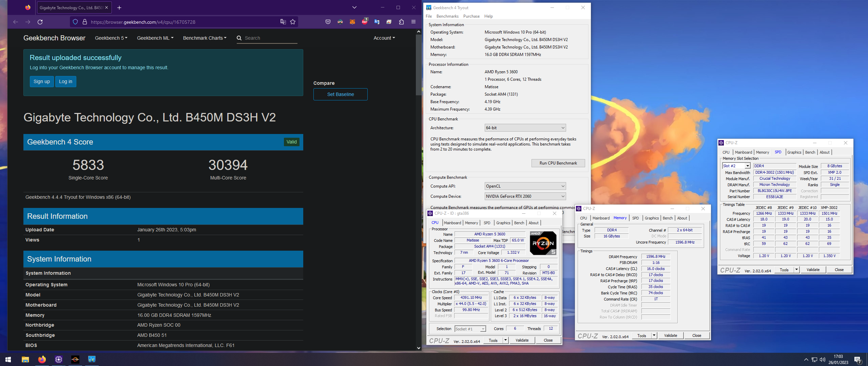Go back in Firefox history
This screenshot has width=868, height=366.
(x=16, y=22)
